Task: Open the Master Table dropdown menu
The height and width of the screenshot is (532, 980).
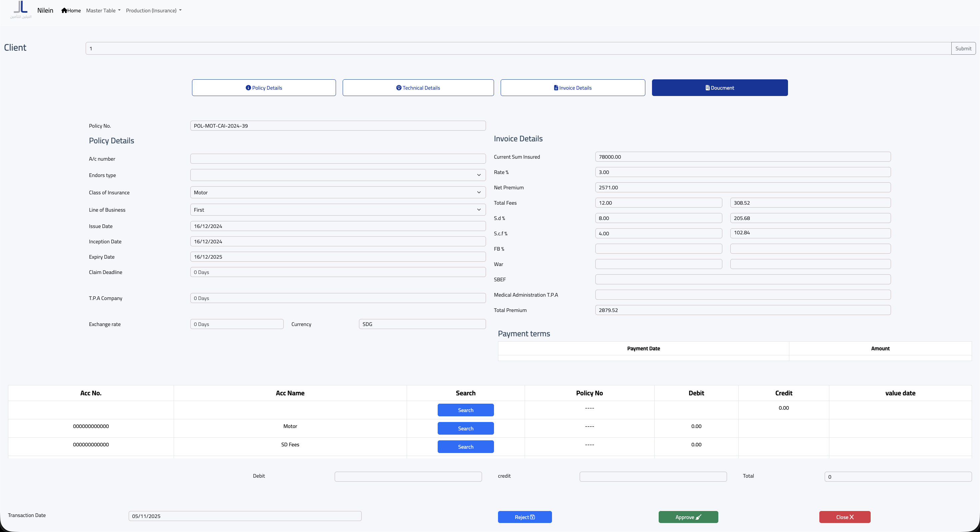Action: click(103, 11)
